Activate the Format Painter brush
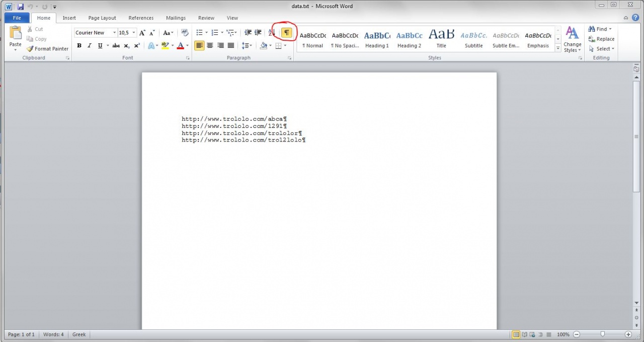The image size is (644, 342). tap(47, 49)
